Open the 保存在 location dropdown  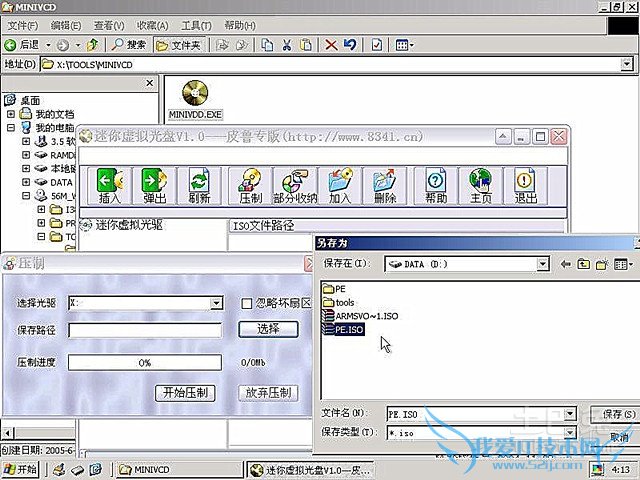[542, 264]
